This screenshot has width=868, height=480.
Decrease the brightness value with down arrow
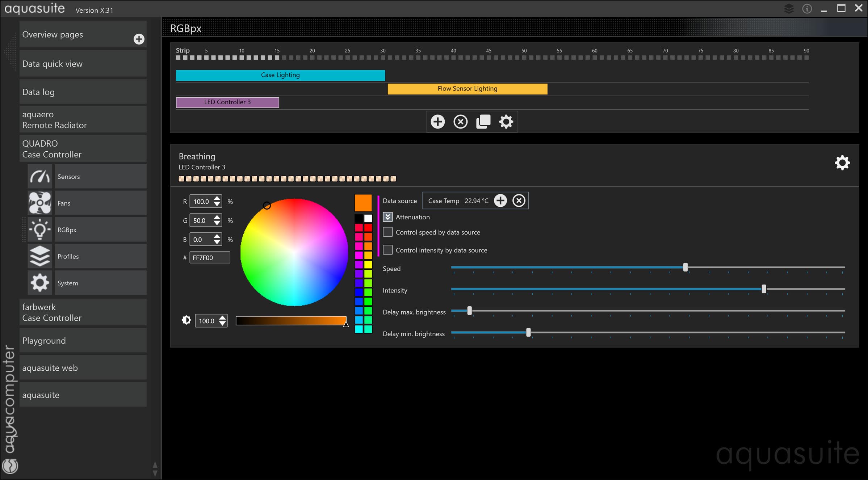(x=222, y=324)
